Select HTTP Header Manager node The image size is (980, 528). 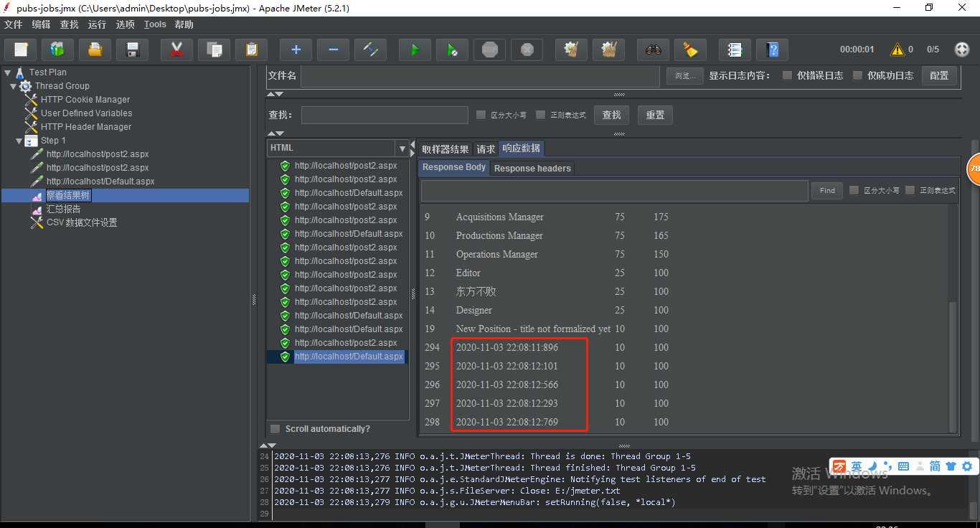[79, 126]
